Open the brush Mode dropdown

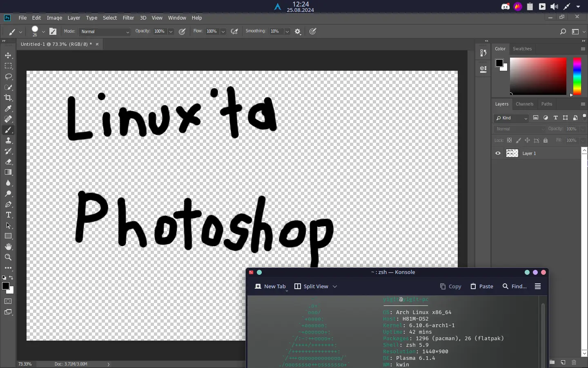[x=105, y=31]
